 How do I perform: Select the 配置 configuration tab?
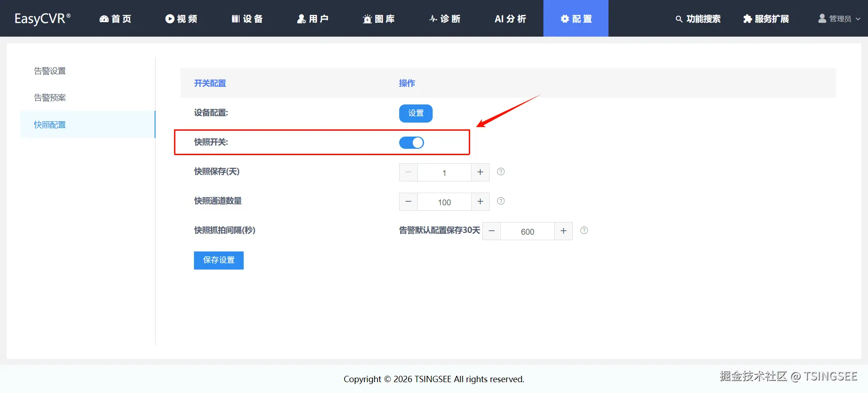(x=576, y=19)
